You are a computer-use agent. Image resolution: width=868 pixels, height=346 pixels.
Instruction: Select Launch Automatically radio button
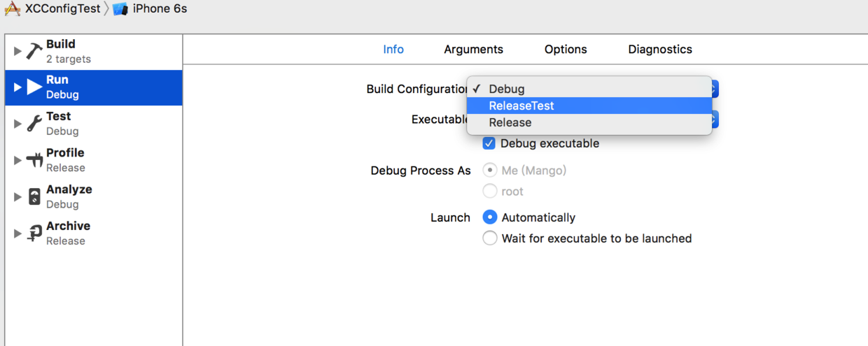pos(490,217)
